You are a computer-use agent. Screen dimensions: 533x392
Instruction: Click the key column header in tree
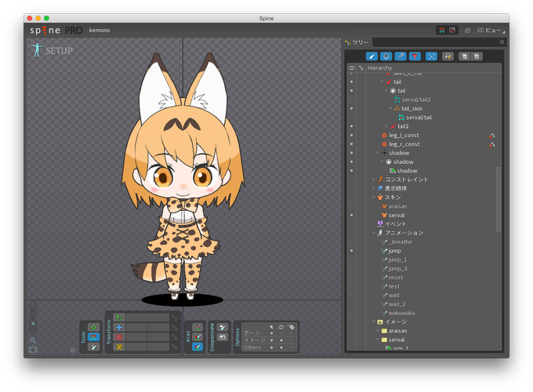tap(361, 68)
